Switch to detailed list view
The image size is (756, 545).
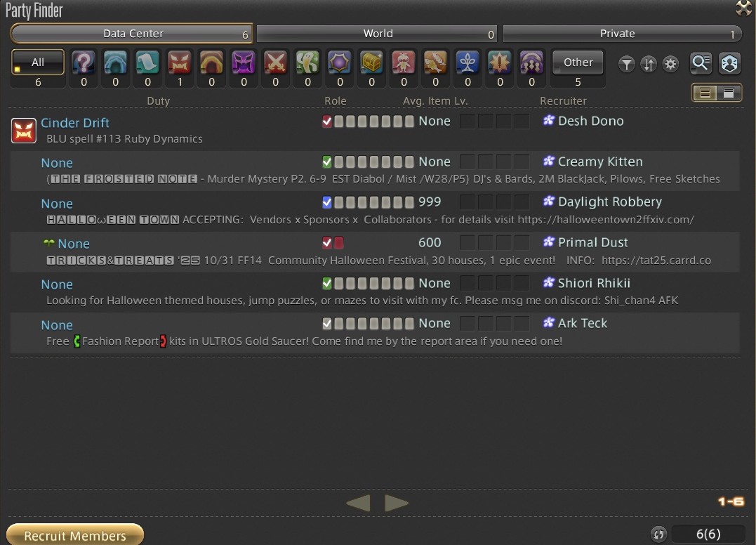point(729,93)
